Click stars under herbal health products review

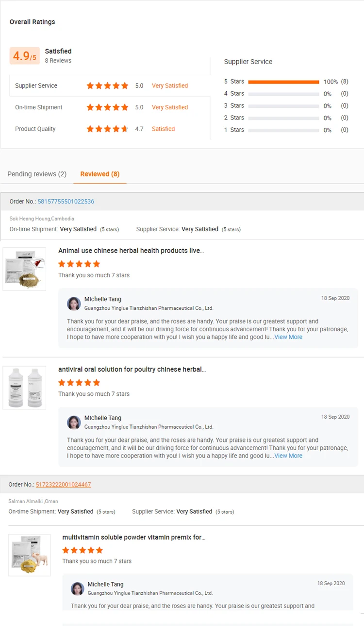click(x=79, y=264)
